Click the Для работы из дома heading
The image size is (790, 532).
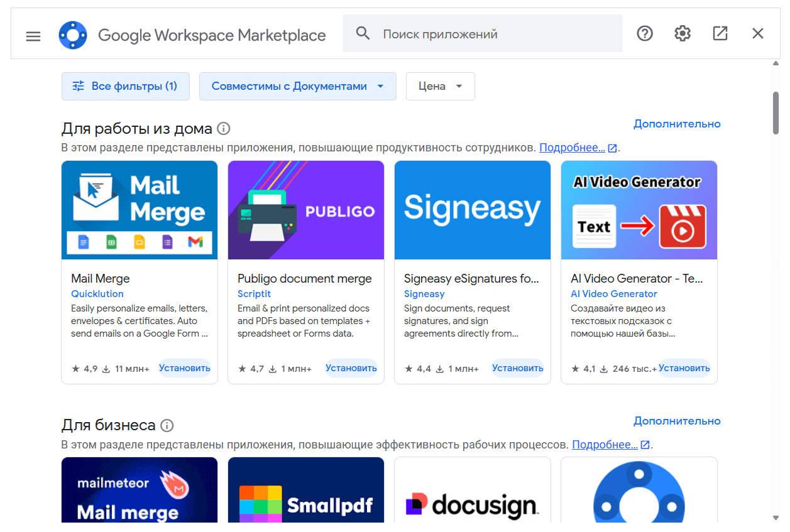pos(137,129)
